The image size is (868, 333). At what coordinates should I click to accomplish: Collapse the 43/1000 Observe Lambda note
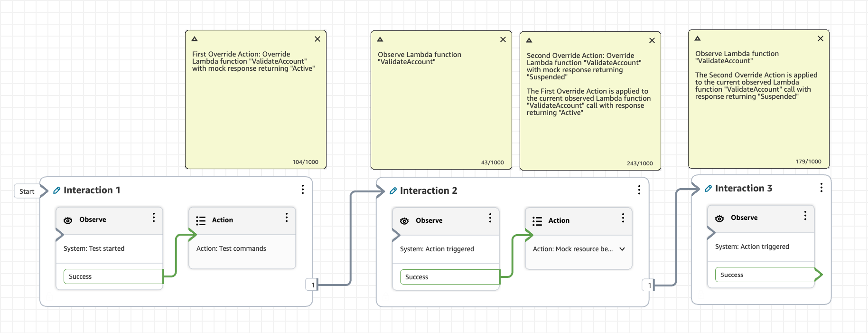point(380,39)
